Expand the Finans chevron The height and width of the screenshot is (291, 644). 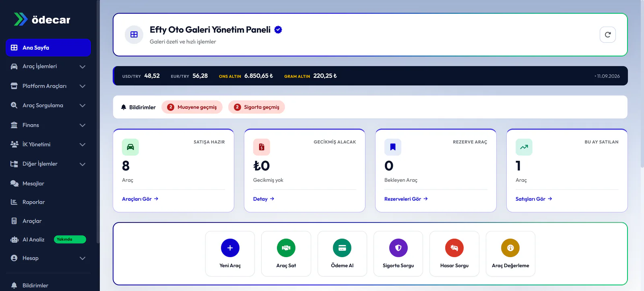pyautogui.click(x=83, y=125)
